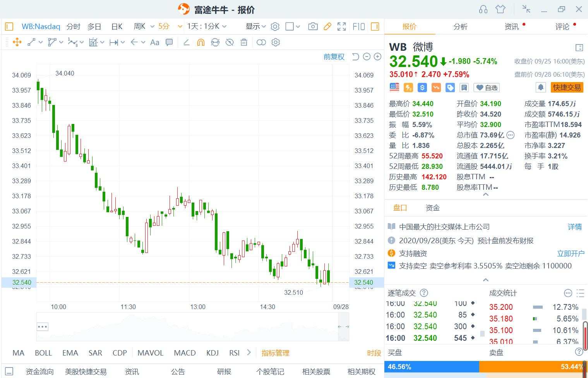The image size is (588, 378).
Task: Click the blue price tag icon
Action: click(450, 88)
